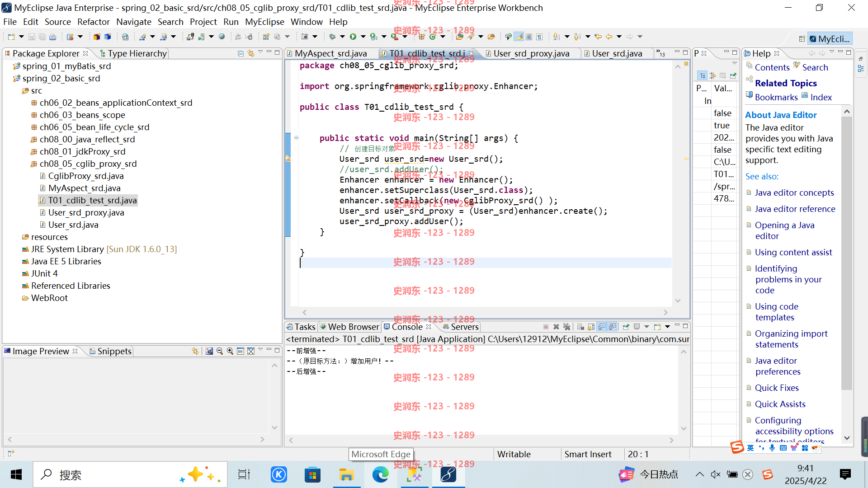Click the Windows Start button
868x488 pixels.
tap(16, 474)
